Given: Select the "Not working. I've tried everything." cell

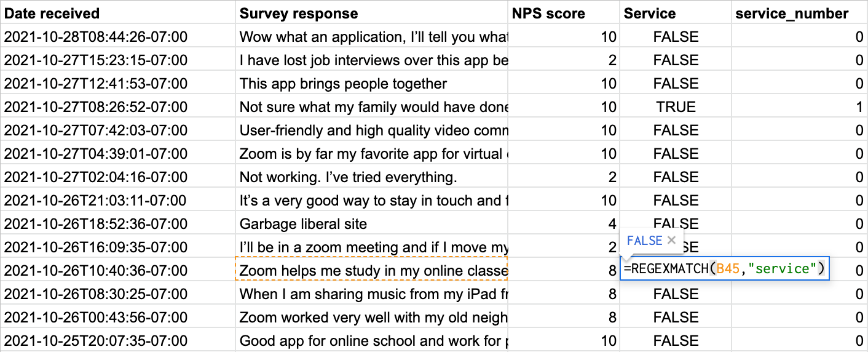Looking at the screenshot, I should 371,177.
